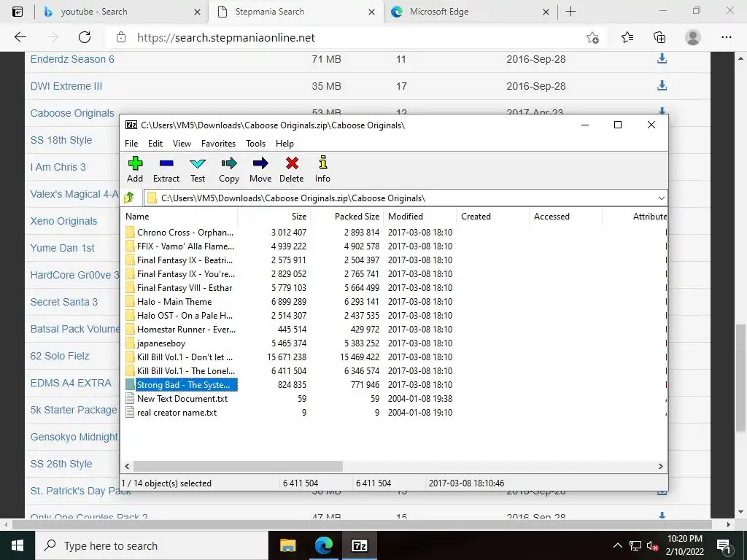Click the text file icon of real creator name.txt
This screenshot has height=560, width=747.
130,413
